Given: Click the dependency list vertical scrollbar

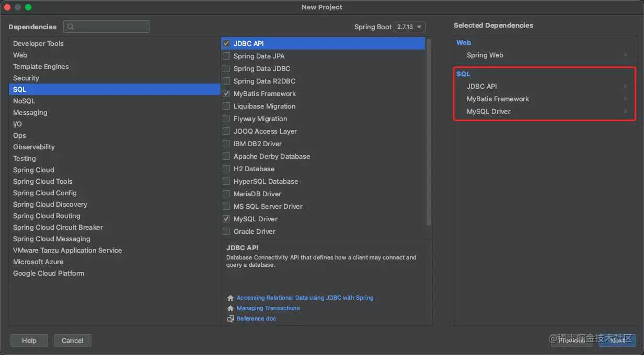Looking at the screenshot, I should click(x=429, y=132).
